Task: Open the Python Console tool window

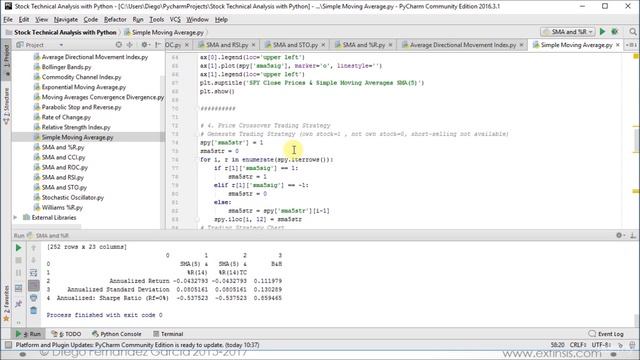Action: (117, 334)
